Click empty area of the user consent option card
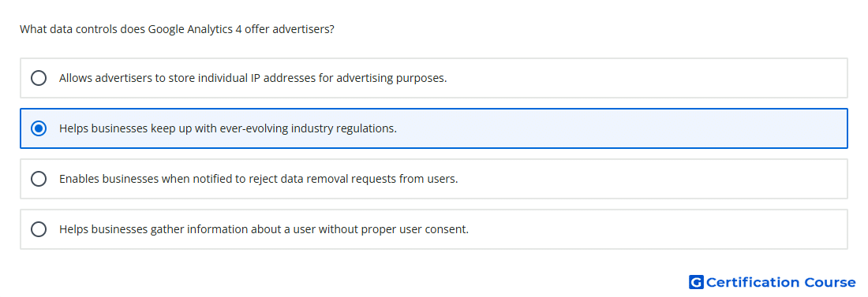This screenshot has height=297, width=868. (659, 229)
